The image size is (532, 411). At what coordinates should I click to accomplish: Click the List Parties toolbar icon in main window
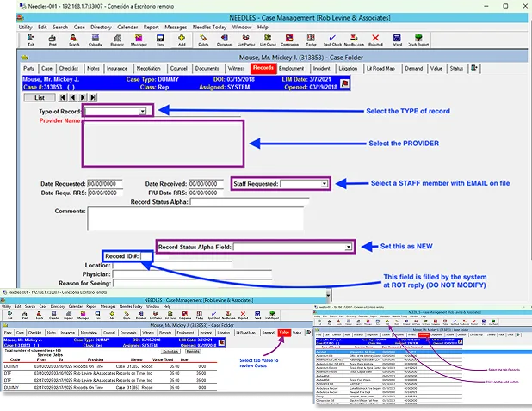(246, 40)
